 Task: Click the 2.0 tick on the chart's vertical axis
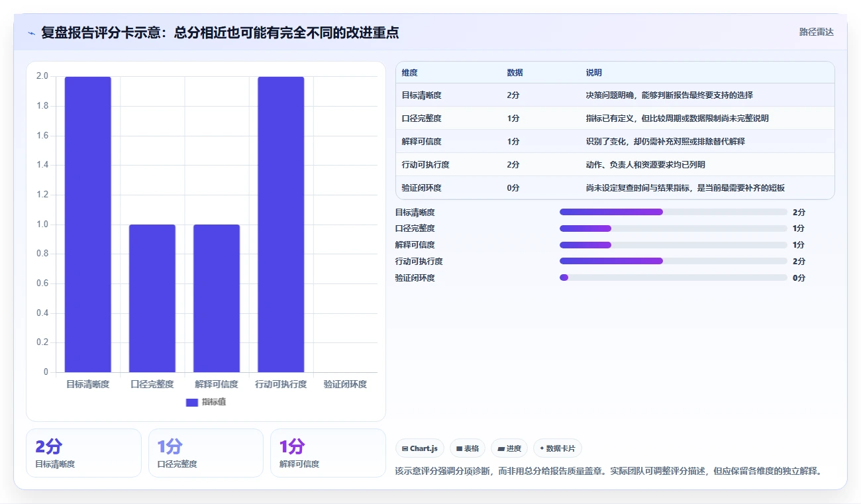click(x=42, y=76)
